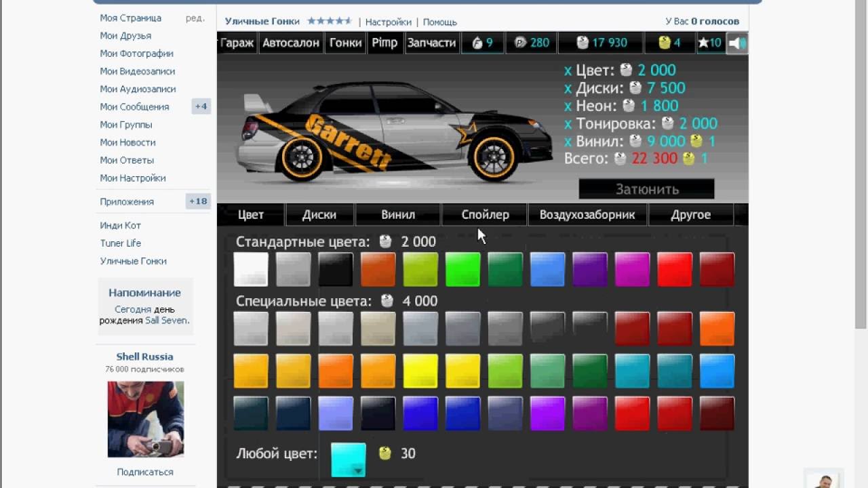The image size is (868, 488).
Task: Switch to the Цвет tab
Action: (251, 215)
